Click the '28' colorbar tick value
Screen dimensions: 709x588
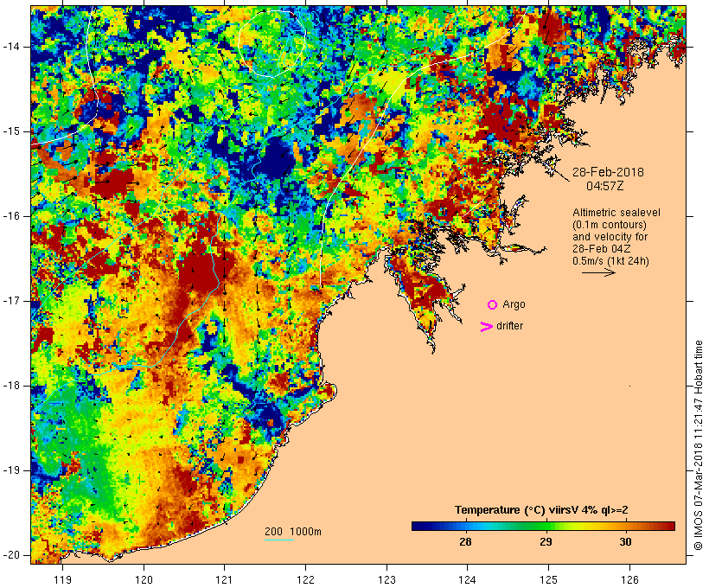point(465,542)
